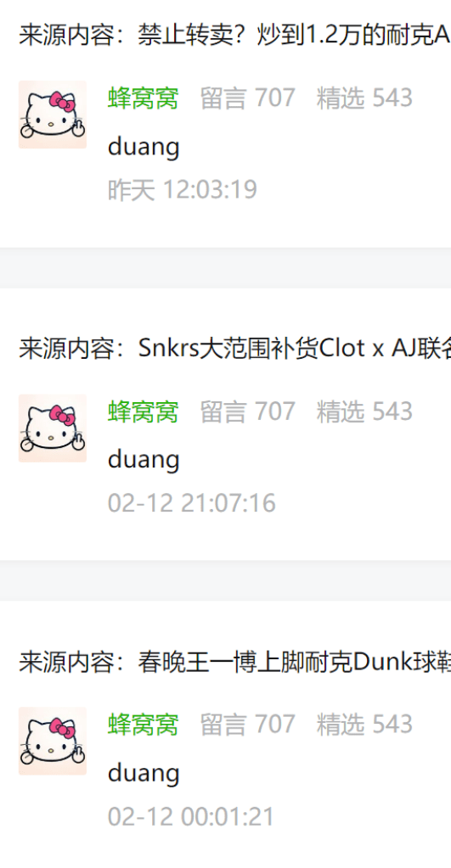Click the timestamp 昨天 12:03:19
Viewport: 451px width, 868px height.
coord(183,190)
